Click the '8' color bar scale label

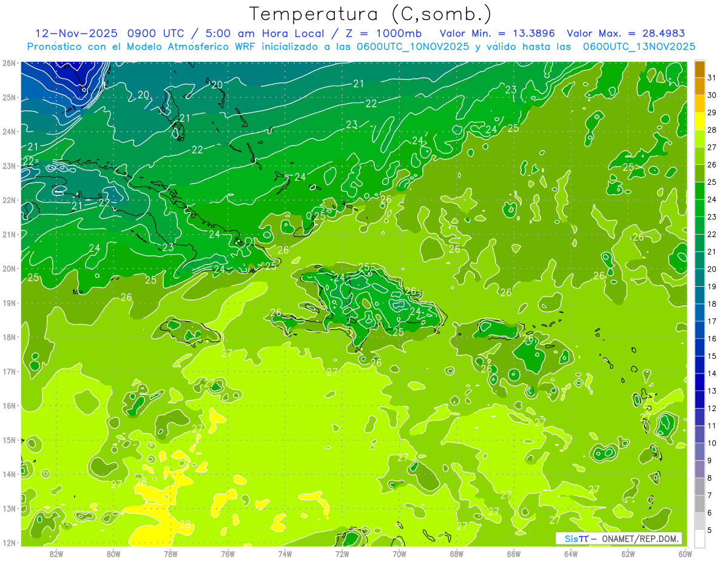pyautogui.click(x=709, y=478)
